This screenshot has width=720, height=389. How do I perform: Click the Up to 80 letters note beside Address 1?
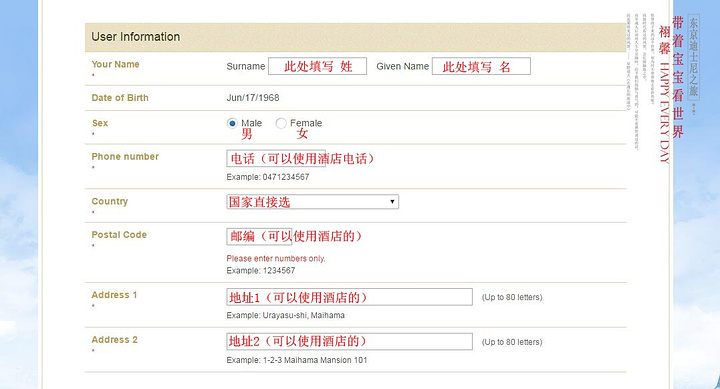pyautogui.click(x=512, y=297)
